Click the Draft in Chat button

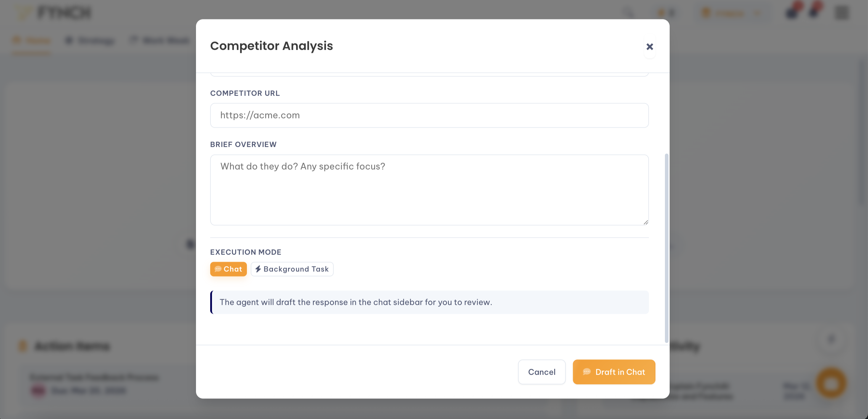point(614,372)
